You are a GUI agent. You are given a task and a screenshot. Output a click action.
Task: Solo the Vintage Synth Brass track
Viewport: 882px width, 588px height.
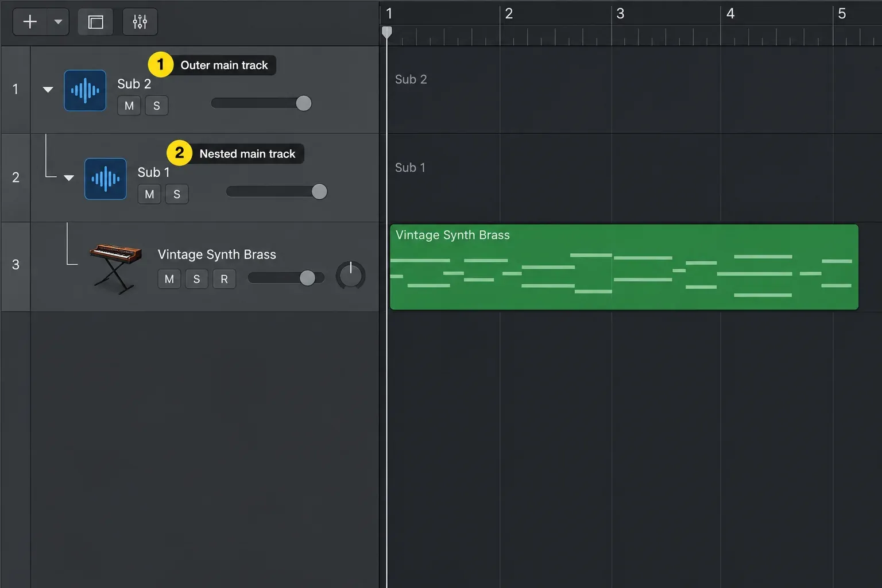197,278
